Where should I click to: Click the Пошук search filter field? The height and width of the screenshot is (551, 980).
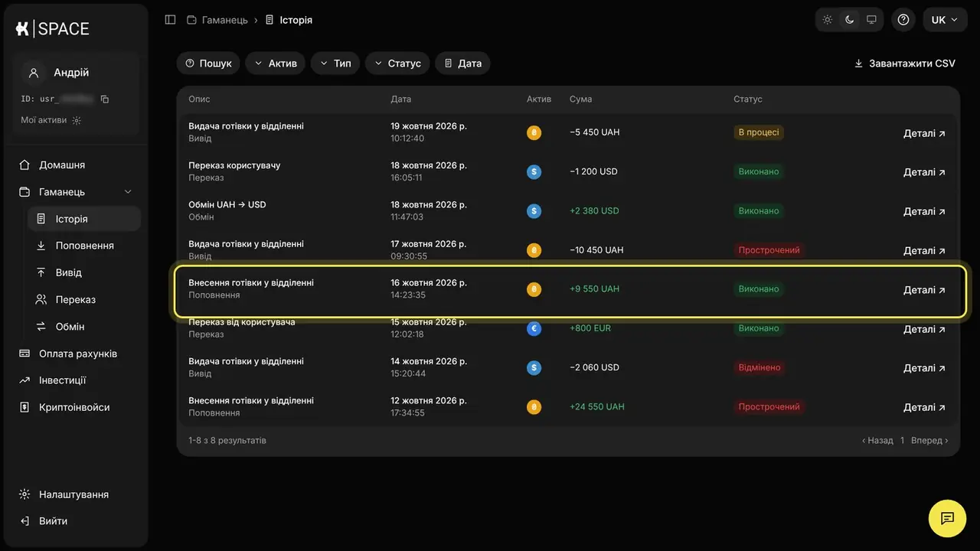click(x=208, y=64)
